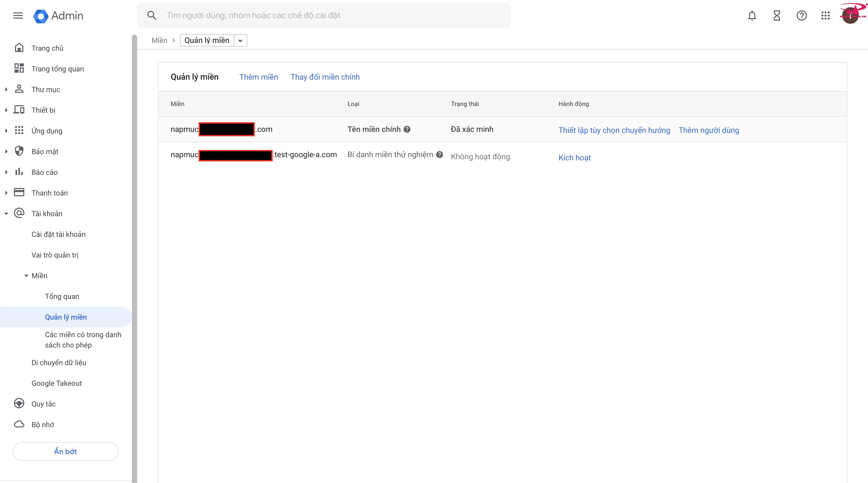
Task: Open the tasks hourglass icon
Action: 777,16
